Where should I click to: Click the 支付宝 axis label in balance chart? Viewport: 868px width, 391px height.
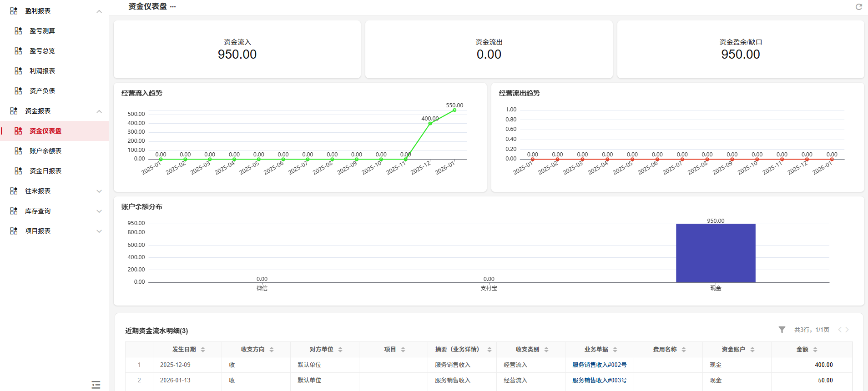(489, 288)
